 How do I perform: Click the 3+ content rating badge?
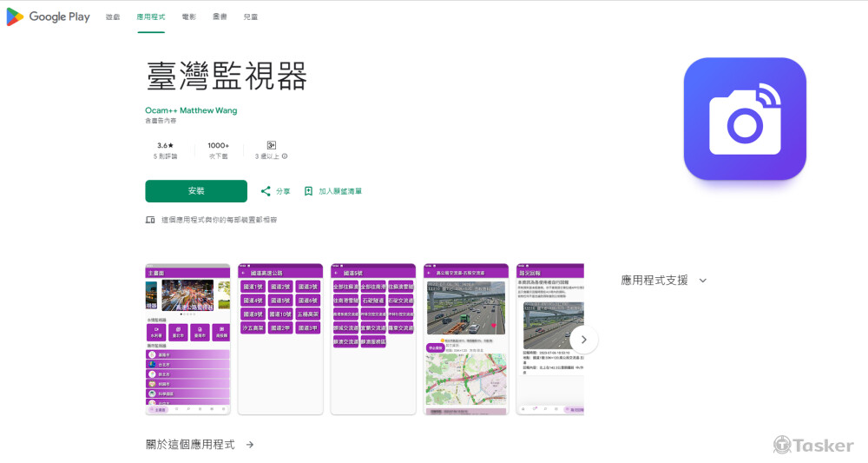coord(271,145)
